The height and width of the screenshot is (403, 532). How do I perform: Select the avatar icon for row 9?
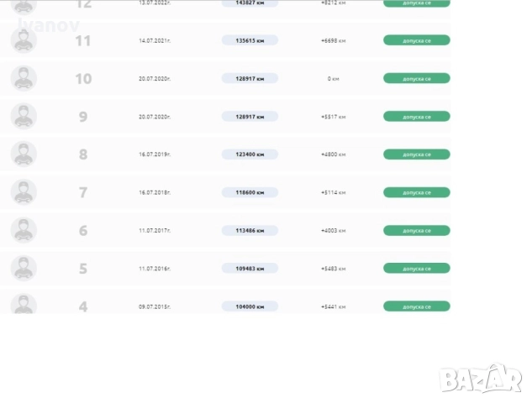24,116
